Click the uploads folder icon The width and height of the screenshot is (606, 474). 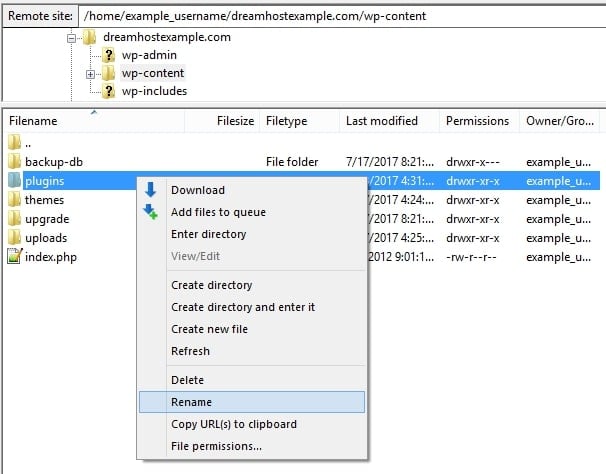[14, 238]
